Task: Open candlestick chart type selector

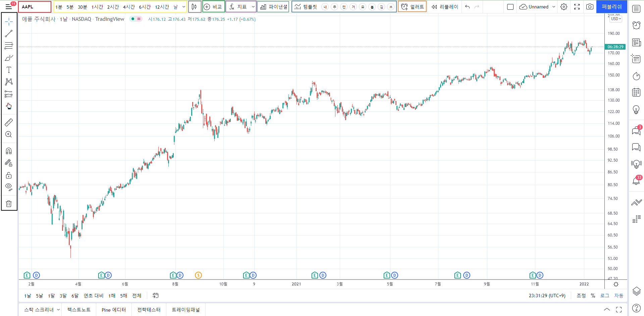Action: pos(194,7)
